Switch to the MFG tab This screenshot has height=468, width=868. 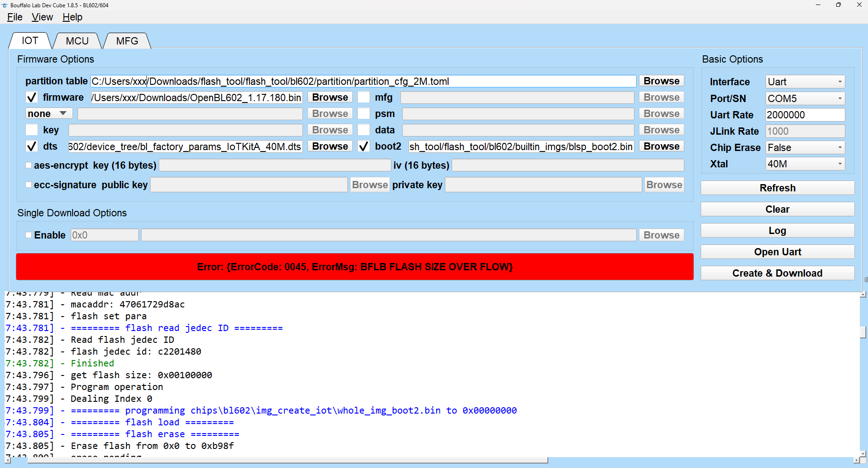pyautogui.click(x=127, y=41)
